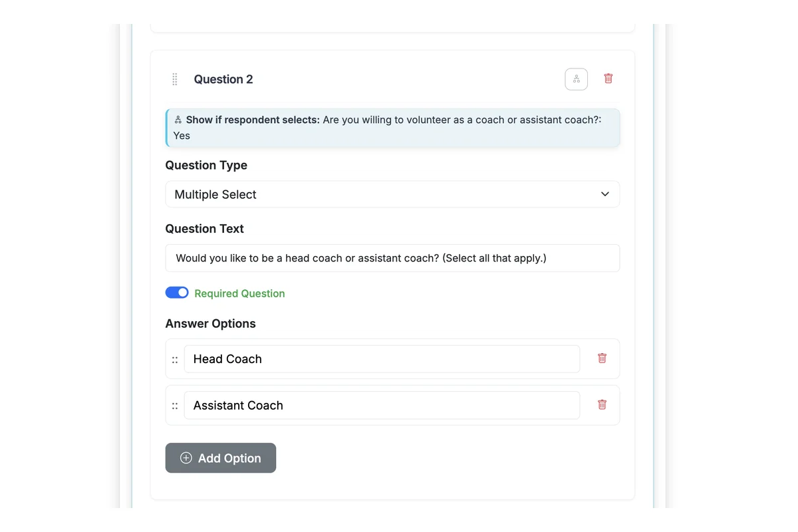Click the drag handle beside Question 2
The image size is (798, 532).
pos(174,78)
